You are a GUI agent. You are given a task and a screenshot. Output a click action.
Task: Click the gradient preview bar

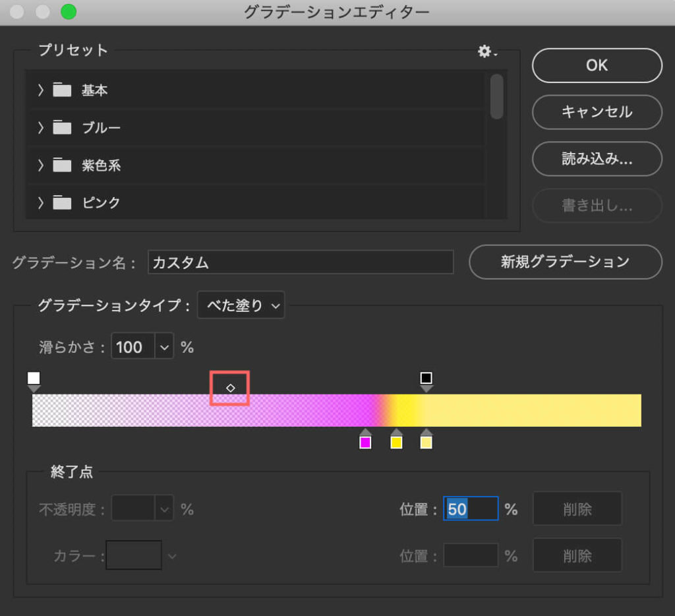coord(337,410)
